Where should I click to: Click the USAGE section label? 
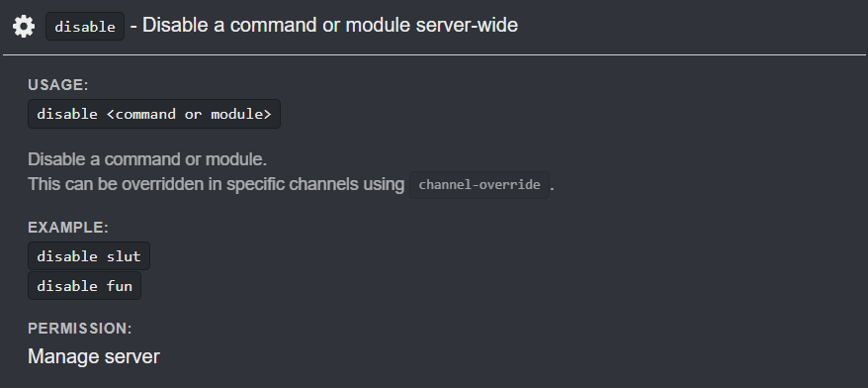[x=58, y=85]
